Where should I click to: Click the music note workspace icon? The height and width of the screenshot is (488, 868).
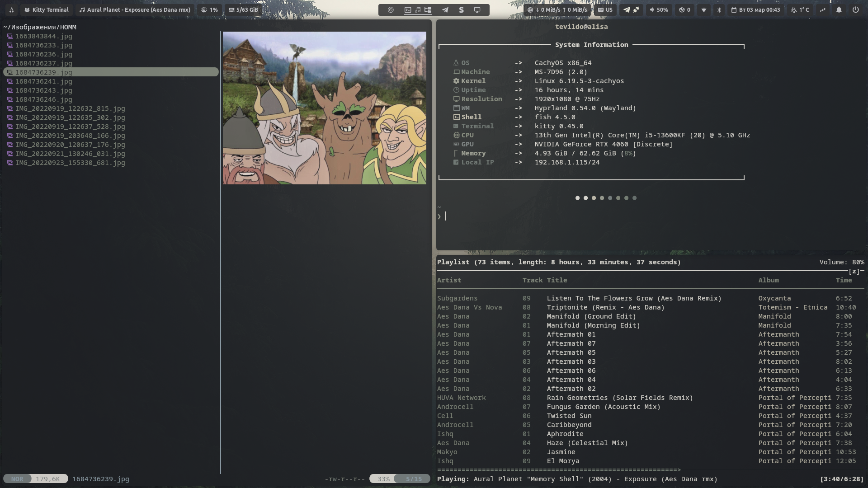click(x=418, y=9)
